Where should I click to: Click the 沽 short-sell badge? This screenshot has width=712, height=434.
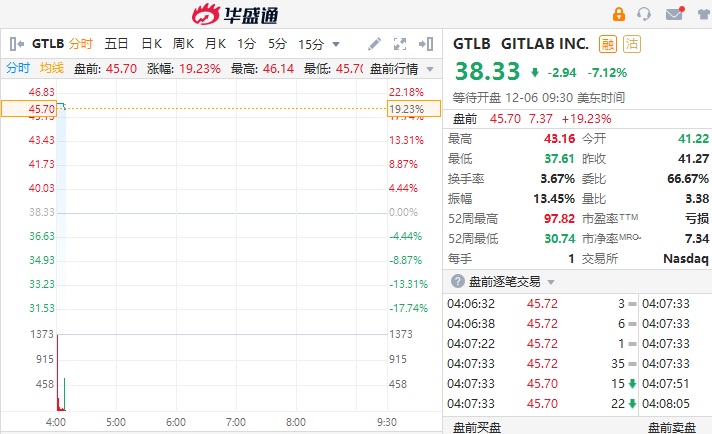tap(632, 44)
